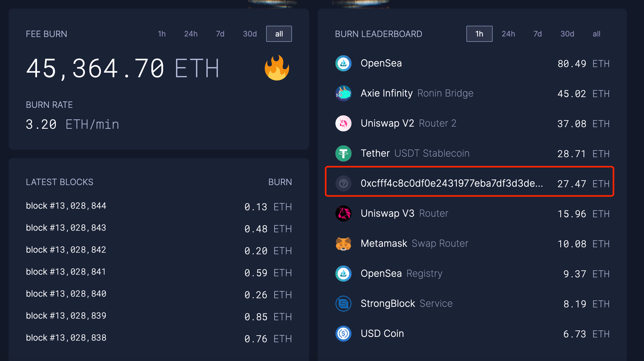Click the 37.08 ETH amount
The height and width of the screenshot is (361, 644).
583,124
